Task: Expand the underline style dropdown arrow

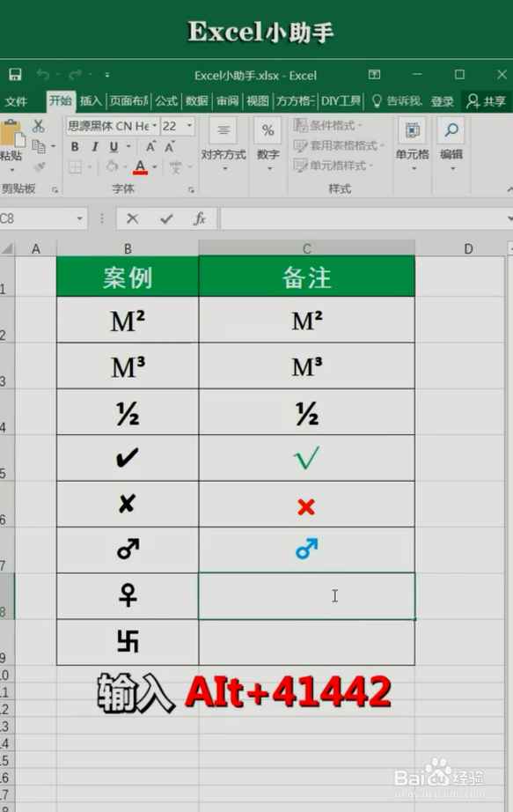Action: click(128, 147)
